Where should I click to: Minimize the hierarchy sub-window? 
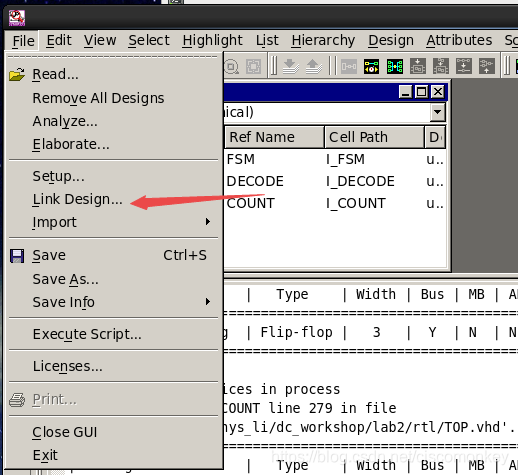pos(405,92)
